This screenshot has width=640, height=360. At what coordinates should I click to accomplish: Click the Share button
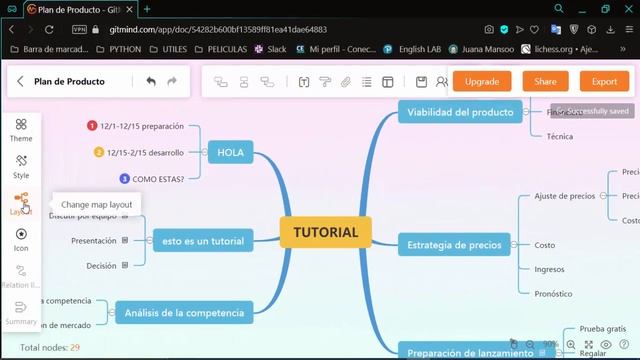(x=545, y=81)
